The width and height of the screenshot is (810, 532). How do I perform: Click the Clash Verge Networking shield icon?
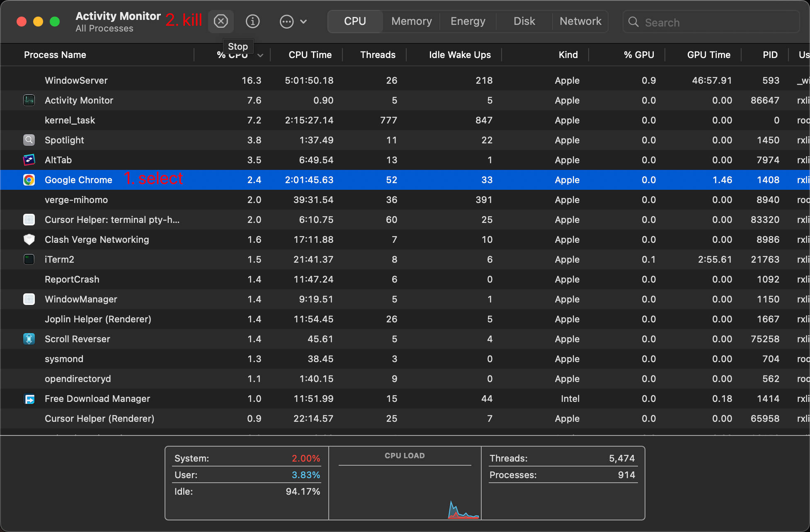point(29,239)
